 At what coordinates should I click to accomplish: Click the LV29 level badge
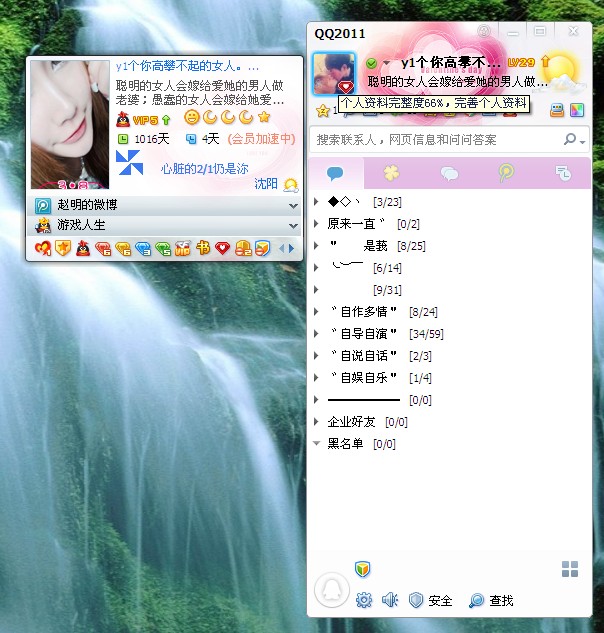click(x=521, y=63)
